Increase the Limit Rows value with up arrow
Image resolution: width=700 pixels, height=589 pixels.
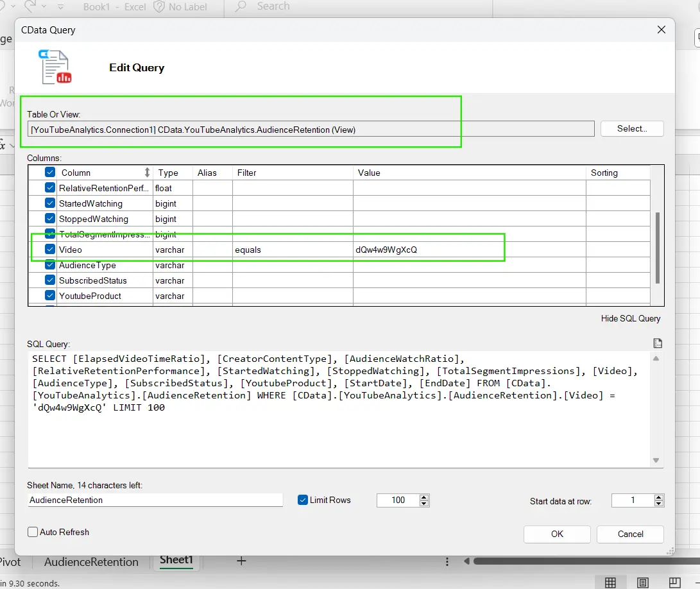click(423, 497)
